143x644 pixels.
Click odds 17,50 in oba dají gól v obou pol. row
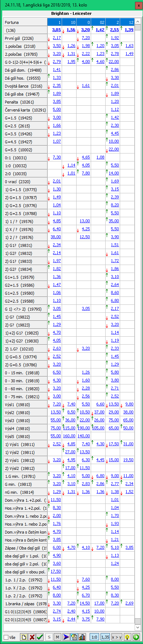[x=56, y=571]
